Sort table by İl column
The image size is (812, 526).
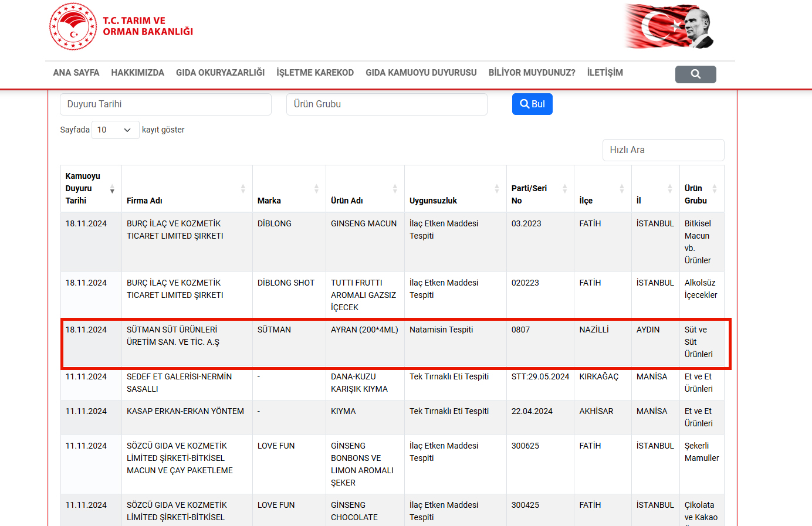click(655, 188)
